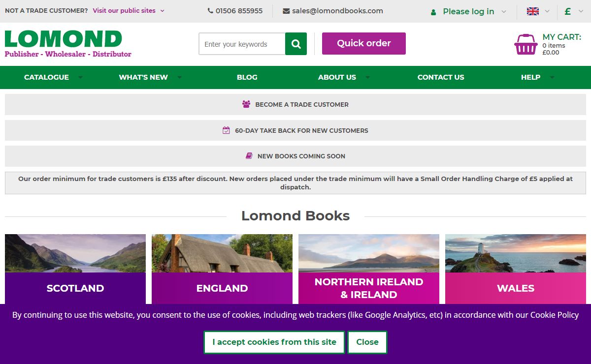Image resolution: width=591 pixels, height=364 pixels.
Task: Expand the Visit our public sites dropdown
Action: (x=163, y=11)
